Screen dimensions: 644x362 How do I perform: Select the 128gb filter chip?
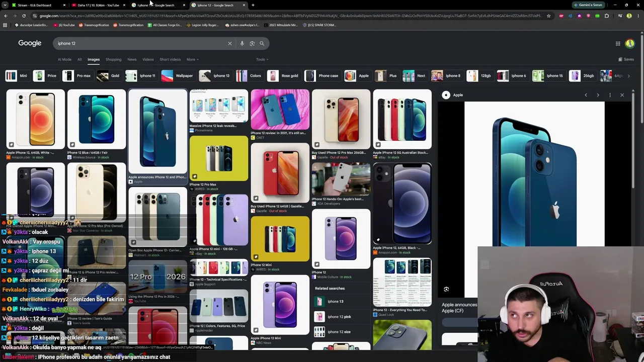(x=479, y=76)
